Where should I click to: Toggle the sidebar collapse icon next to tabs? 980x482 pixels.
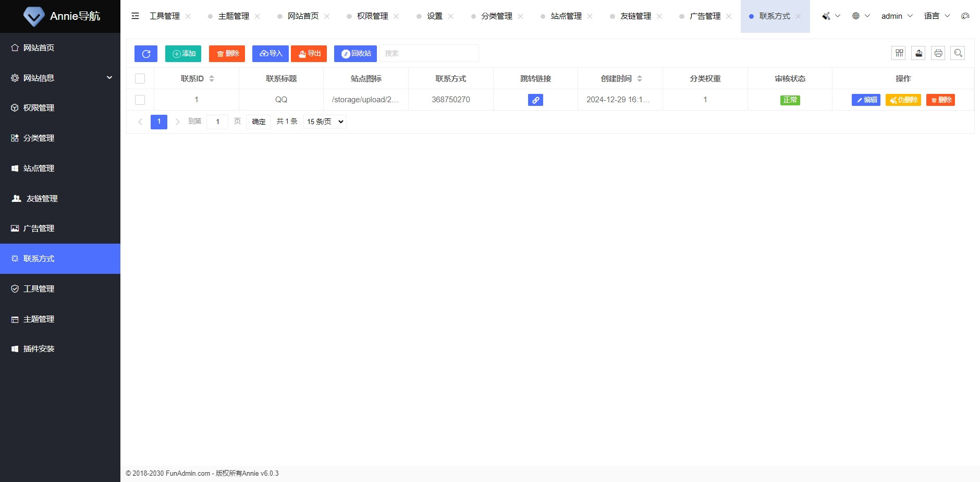click(135, 16)
